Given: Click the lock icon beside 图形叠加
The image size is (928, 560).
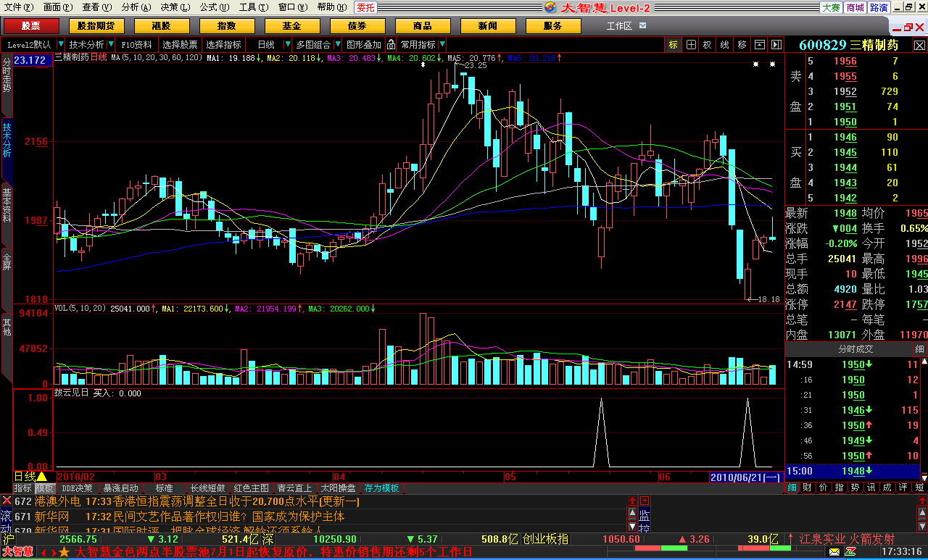Looking at the screenshot, I should click(x=391, y=45).
